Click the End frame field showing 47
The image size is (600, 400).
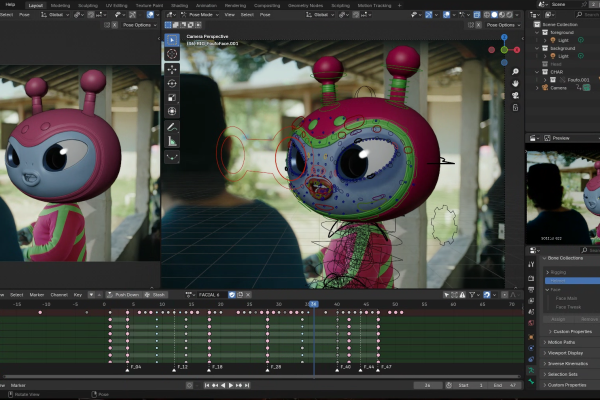point(505,385)
